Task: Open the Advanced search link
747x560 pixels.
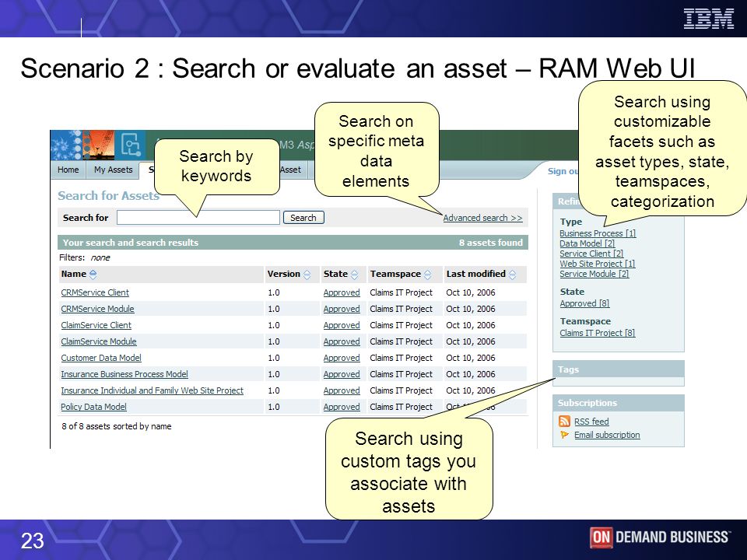Action: (x=482, y=218)
